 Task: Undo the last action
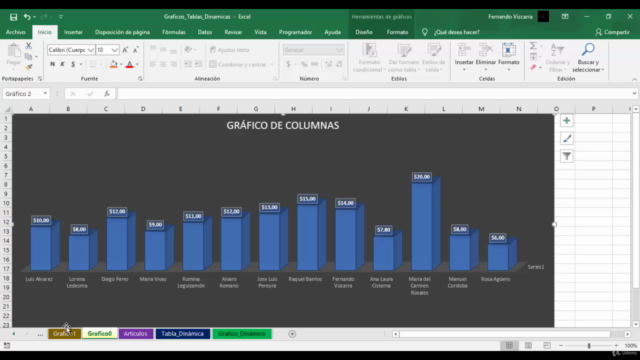click(27, 17)
